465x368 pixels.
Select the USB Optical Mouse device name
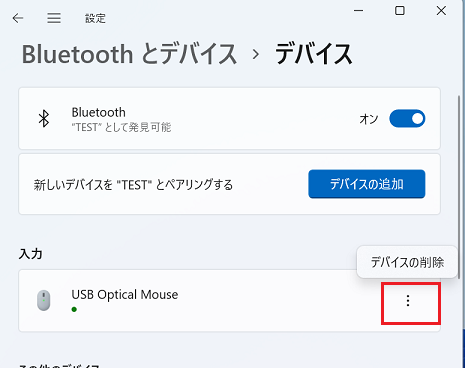pyautogui.click(x=125, y=295)
